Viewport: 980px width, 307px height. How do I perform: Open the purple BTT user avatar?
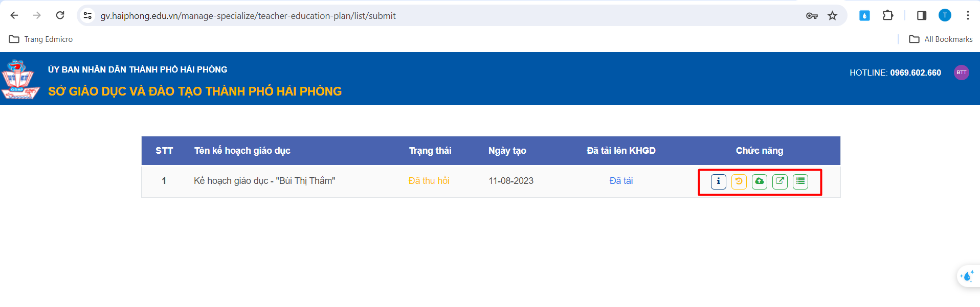[961, 73]
